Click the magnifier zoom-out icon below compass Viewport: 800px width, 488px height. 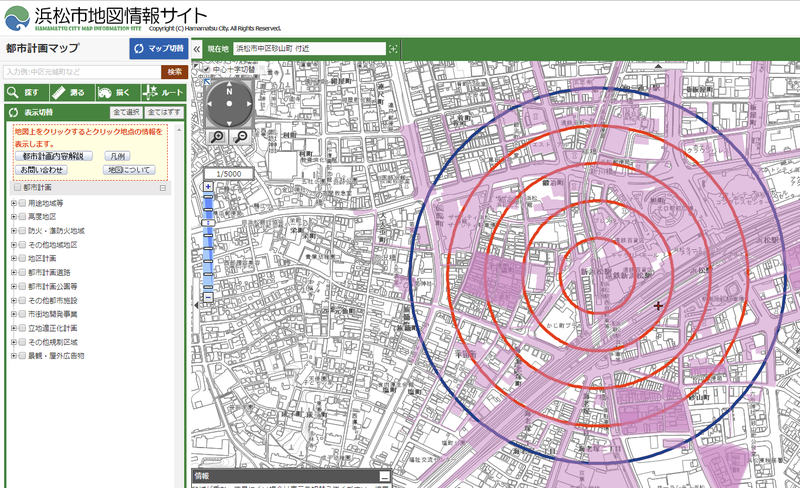(241, 136)
